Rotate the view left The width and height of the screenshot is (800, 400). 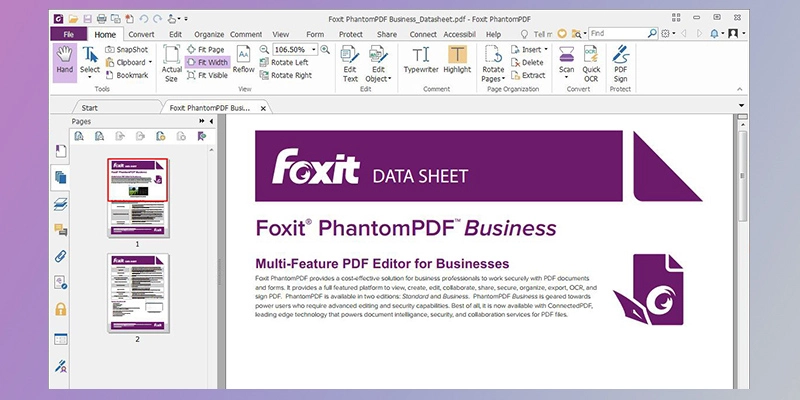point(284,62)
